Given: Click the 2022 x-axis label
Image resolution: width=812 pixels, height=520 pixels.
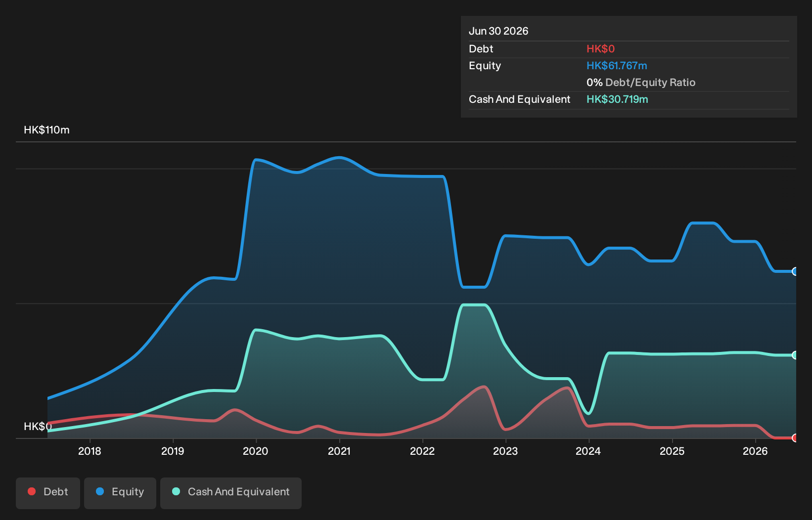Looking at the screenshot, I should point(422,451).
